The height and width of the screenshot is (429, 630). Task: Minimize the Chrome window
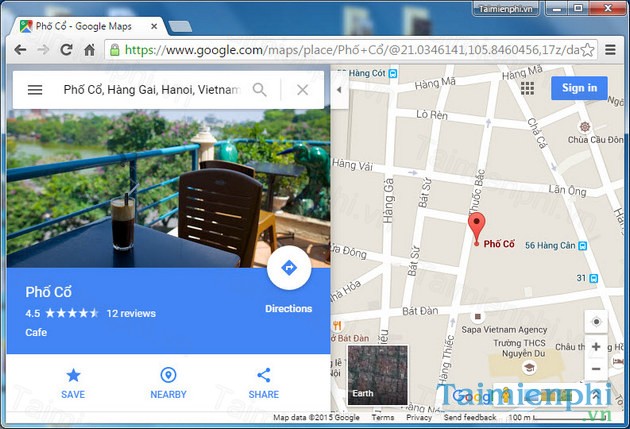point(557,8)
